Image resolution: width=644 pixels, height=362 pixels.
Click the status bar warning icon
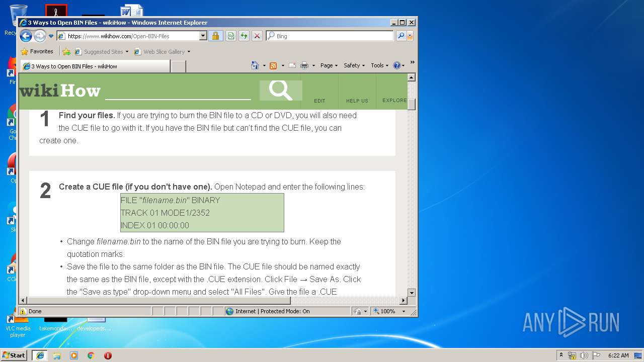click(23, 311)
